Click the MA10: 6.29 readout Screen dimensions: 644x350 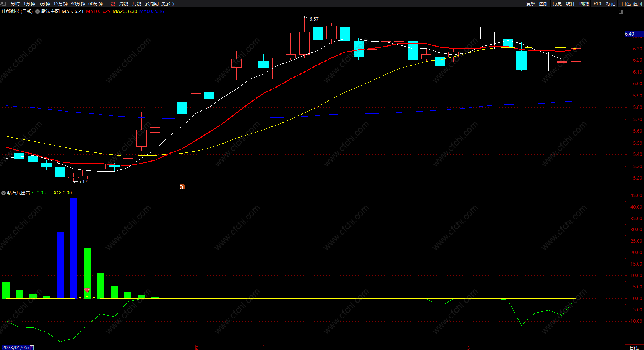point(98,11)
